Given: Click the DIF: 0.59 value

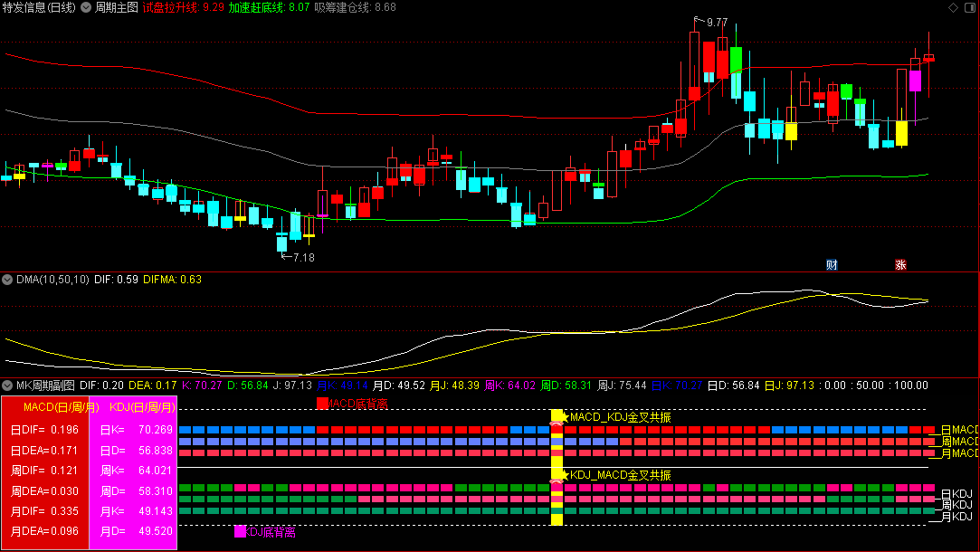Looking at the screenshot, I should [x=116, y=280].
